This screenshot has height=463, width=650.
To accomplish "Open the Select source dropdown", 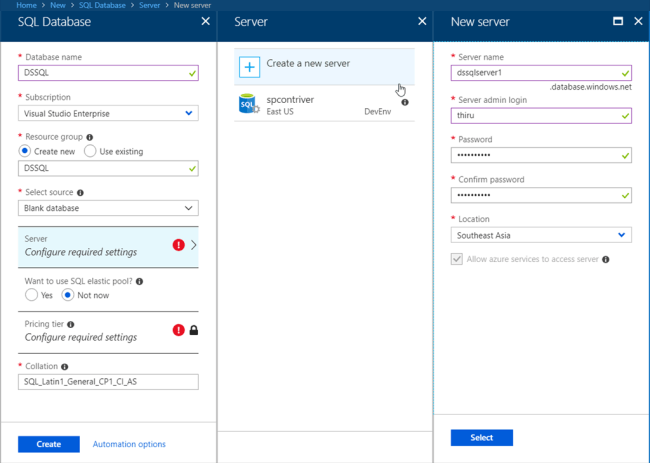I will 108,208.
